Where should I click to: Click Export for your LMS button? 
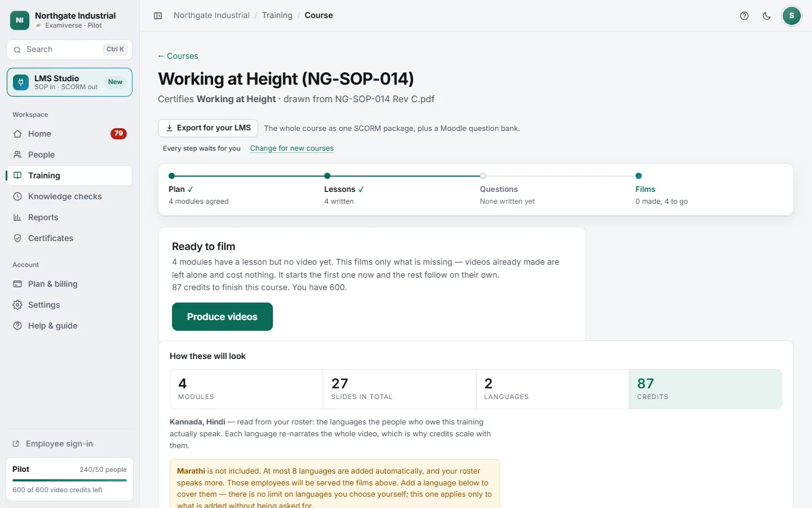[x=208, y=128]
